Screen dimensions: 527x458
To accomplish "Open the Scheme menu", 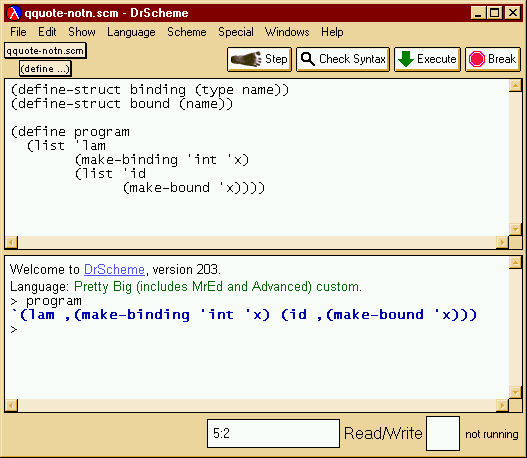I will [x=187, y=32].
